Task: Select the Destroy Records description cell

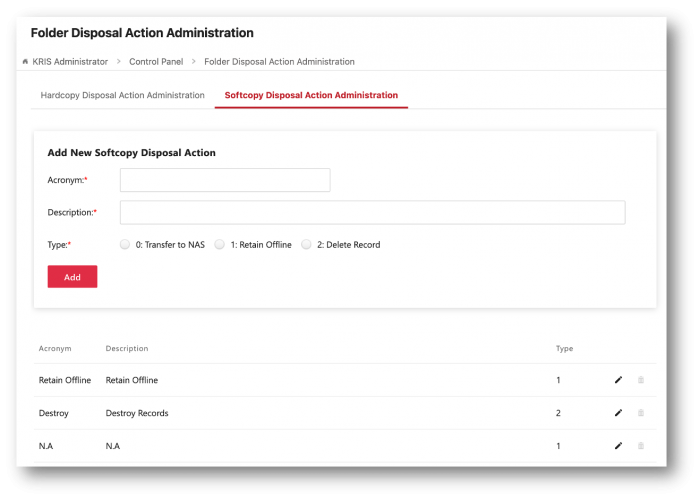Action: [x=137, y=413]
